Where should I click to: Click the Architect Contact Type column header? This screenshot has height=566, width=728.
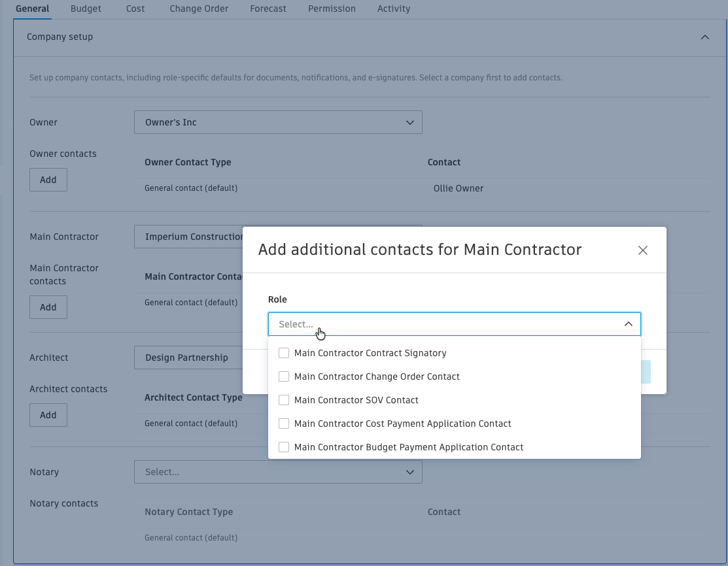[x=194, y=397]
